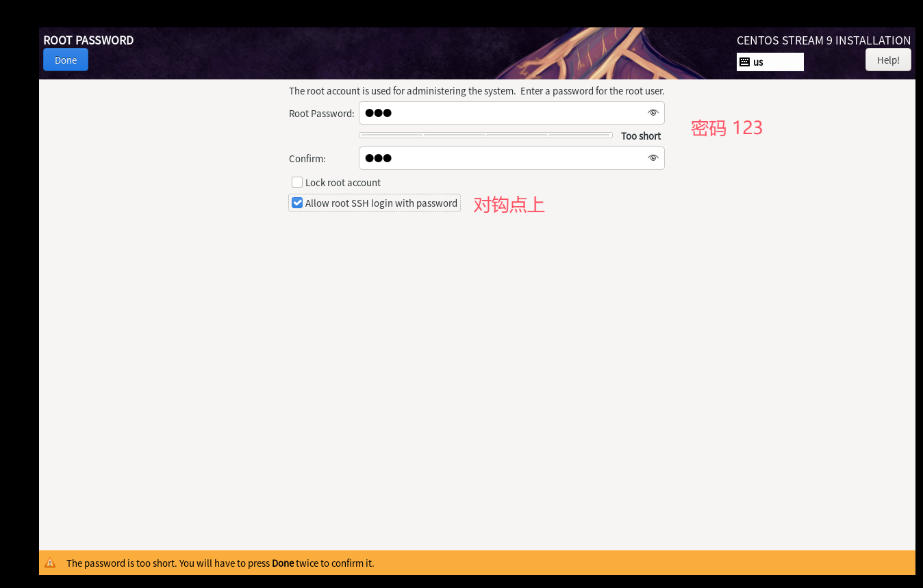Click the password too short warning message
The width and height of the screenshot is (923, 588).
[x=220, y=563]
